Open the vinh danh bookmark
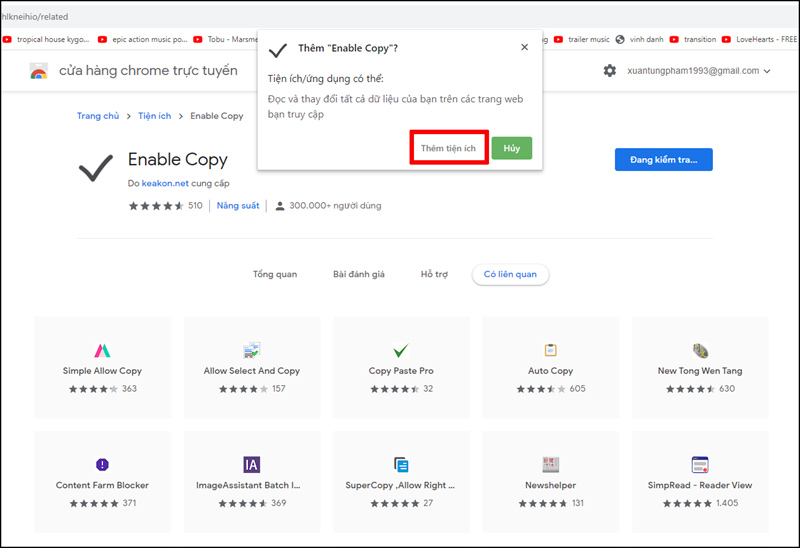Viewport: 800px width, 548px height. click(x=640, y=39)
